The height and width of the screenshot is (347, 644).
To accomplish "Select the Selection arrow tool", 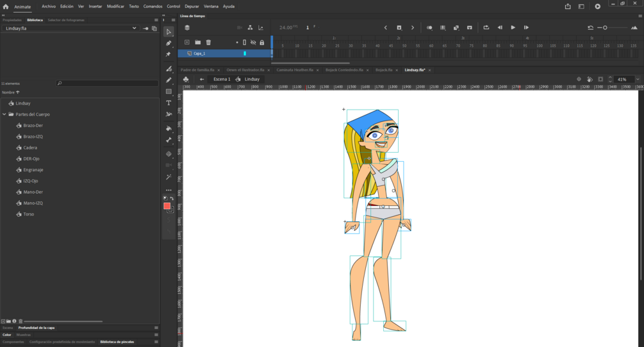I will point(169,31).
